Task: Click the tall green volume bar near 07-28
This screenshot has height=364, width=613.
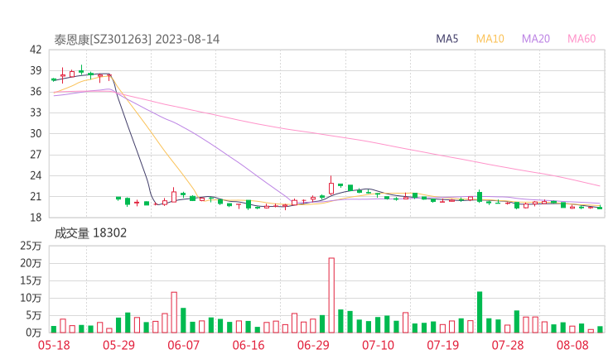Action: click(480, 312)
